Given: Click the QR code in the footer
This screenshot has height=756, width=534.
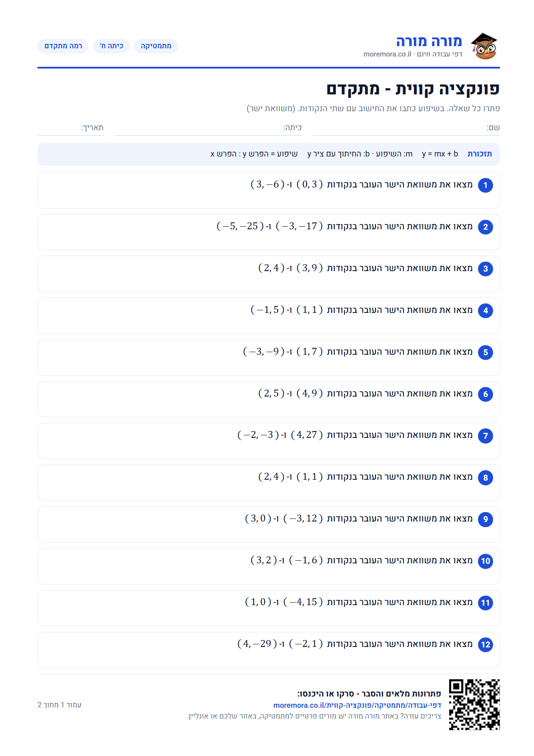Looking at the screenshot, I should tap(474, 705).
